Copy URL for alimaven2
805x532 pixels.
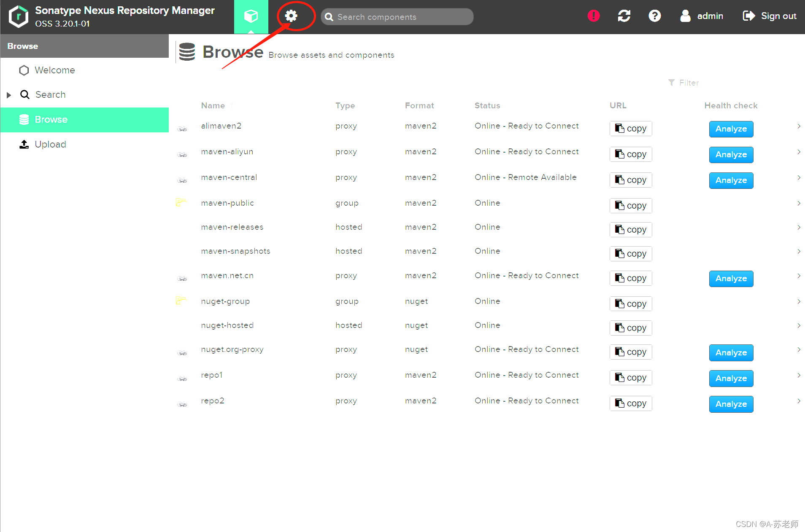(x=631, y=129)
